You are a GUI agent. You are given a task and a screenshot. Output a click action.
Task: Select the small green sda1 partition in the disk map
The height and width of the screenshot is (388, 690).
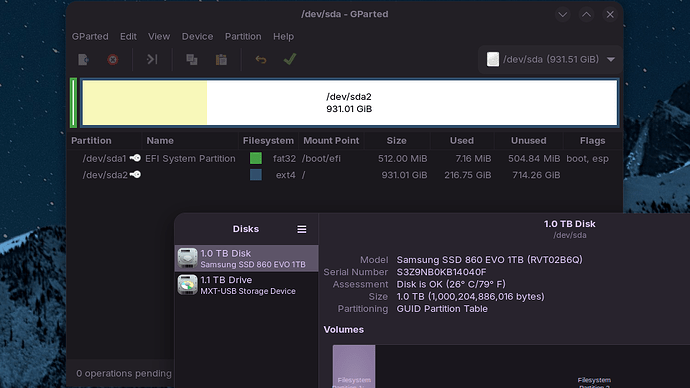pyautogui.click(x=73, y=102)
